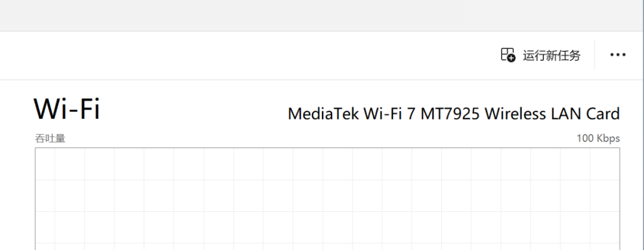Click the 100 Kbps scale label
This screenshot has height=250, width=644.
(x=598, y=138)
